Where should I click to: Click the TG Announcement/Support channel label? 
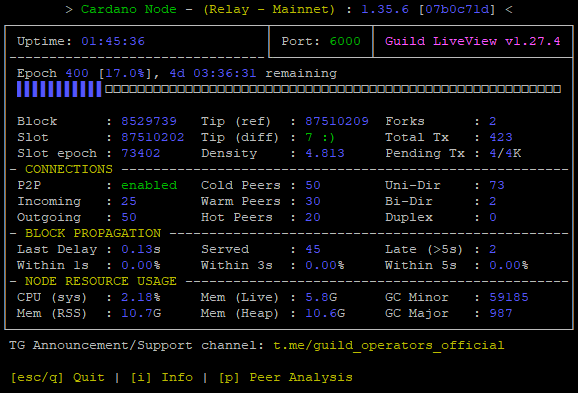pyautogui.click(x=137, y=345)
